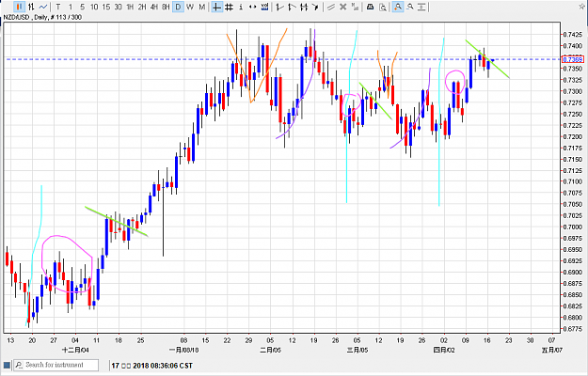588x376 pixels.
Task: Select the parallel trend lines drawing tool
Action: click(x=331, y=7)
